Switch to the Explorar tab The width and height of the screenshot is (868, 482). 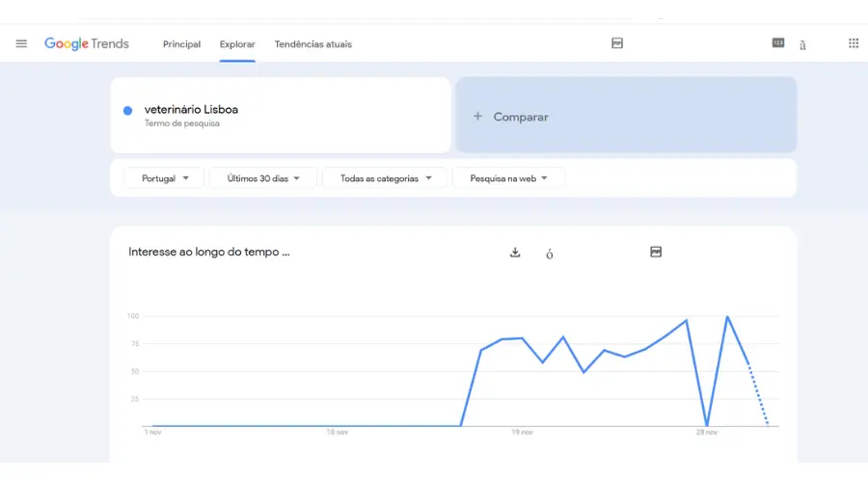(237, 44)
